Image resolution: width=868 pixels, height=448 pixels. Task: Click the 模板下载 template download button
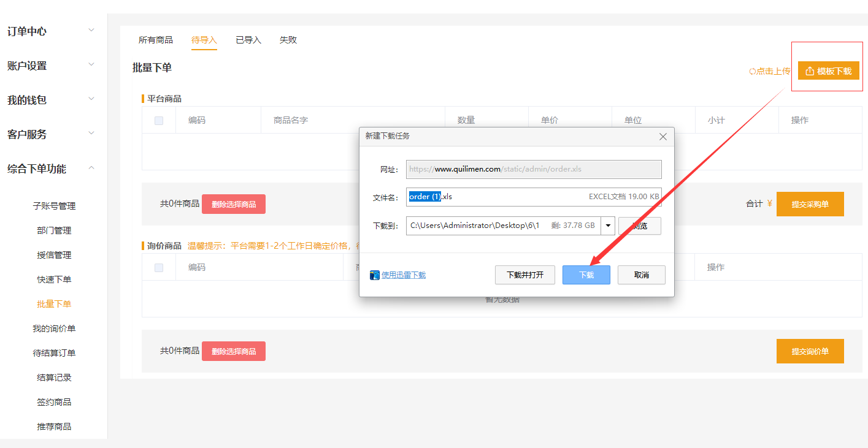coord(828,71)
